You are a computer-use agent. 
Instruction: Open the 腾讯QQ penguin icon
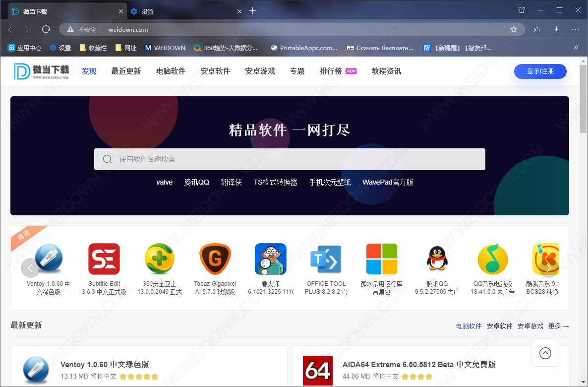point(437,258)
